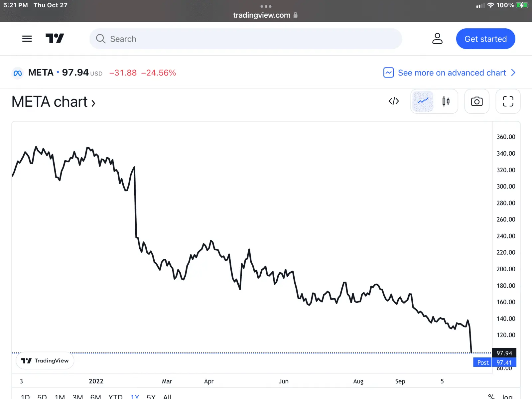
Task: Take a chart snapshot with camera icon
Action: [476, 101]
